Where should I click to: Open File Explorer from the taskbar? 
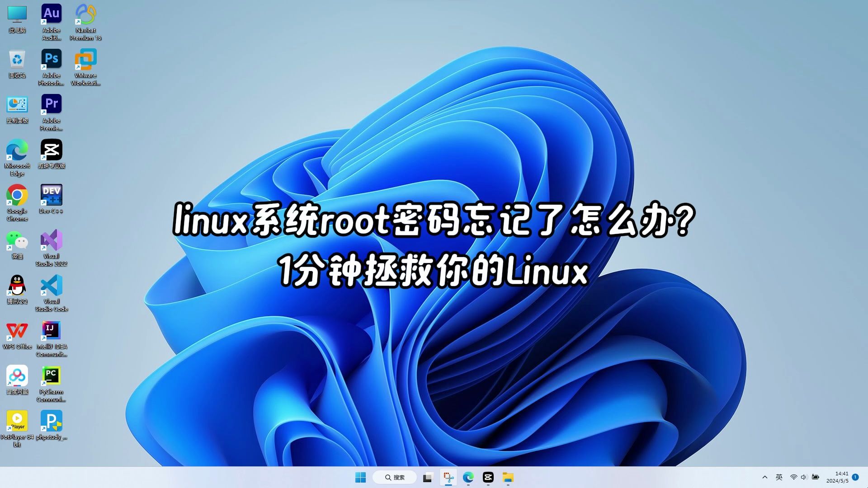coord(508,477)
